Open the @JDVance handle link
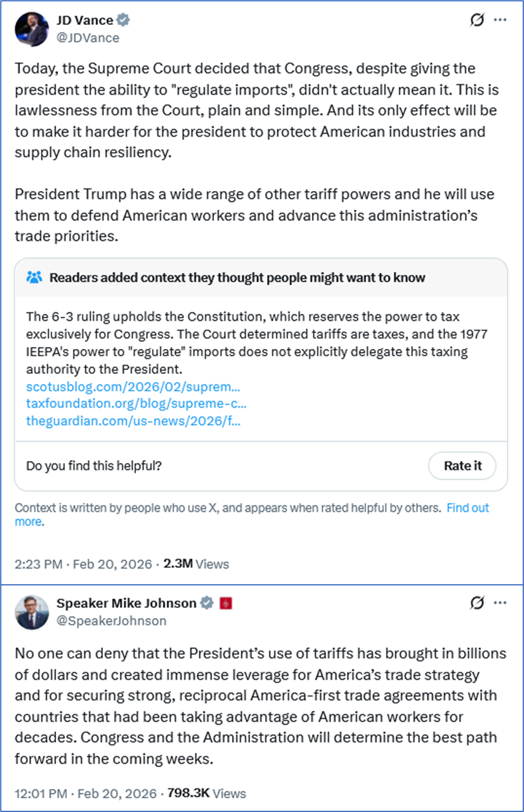Screen dimensions: 524x812 (x=88, y=37)
